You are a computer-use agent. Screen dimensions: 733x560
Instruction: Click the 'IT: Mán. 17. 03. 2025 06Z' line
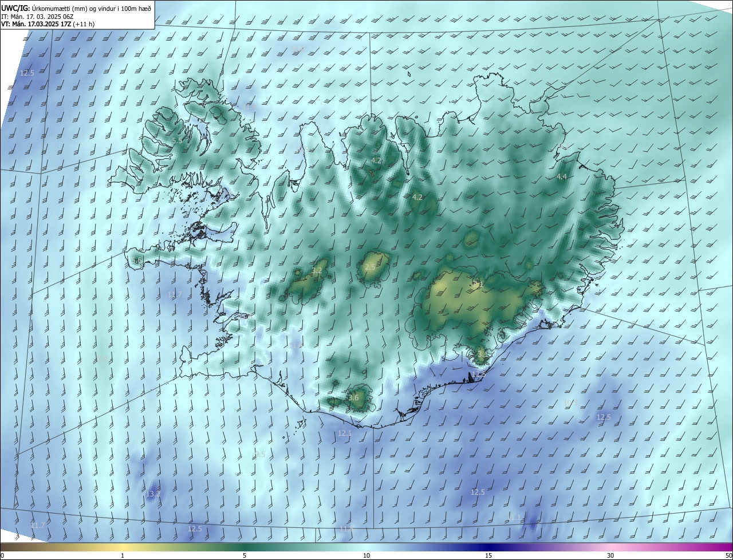38,17
